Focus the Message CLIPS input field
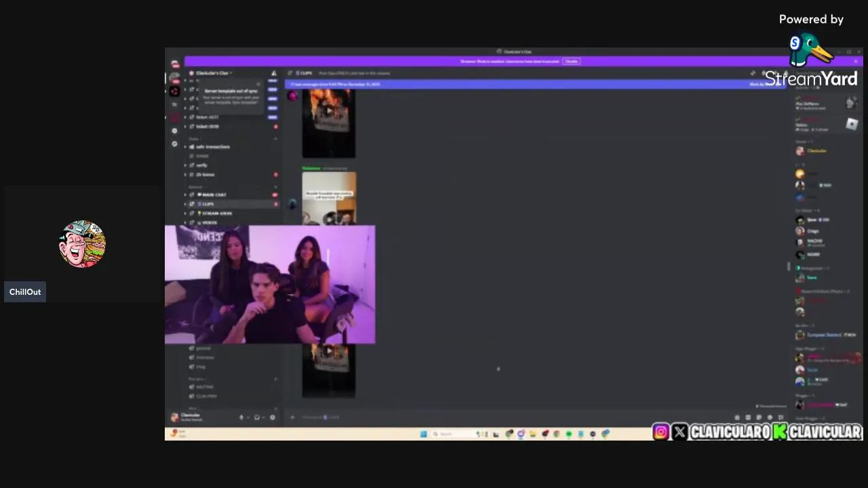Viewport: 868px width, 488px height. pyautogui.click(x=515, y=418)
